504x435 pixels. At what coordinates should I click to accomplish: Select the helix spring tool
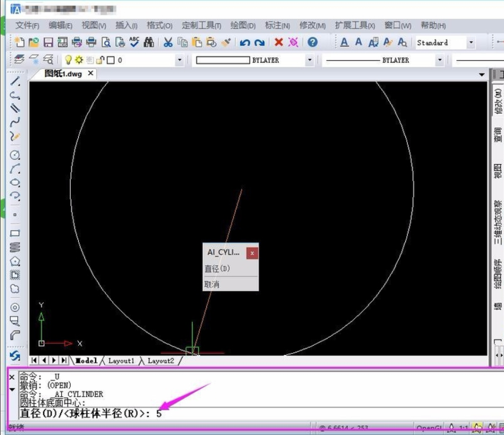pyautogui.click(x=15, y=247)
